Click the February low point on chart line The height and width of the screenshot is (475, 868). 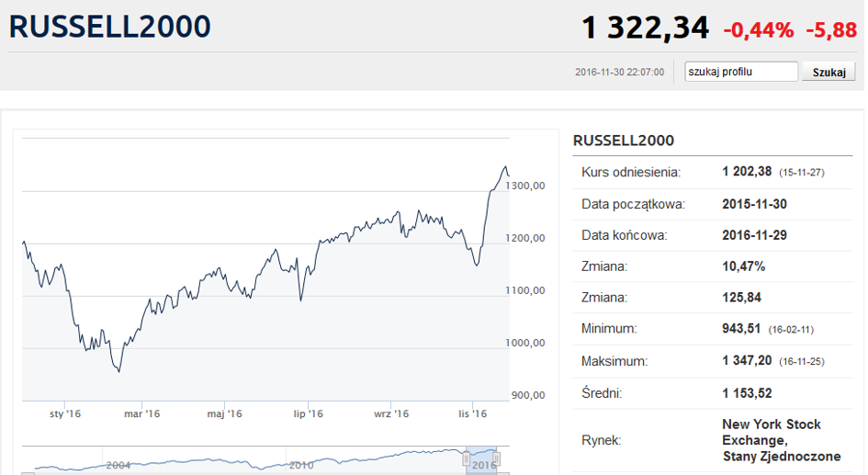click(x=119, y=371)
